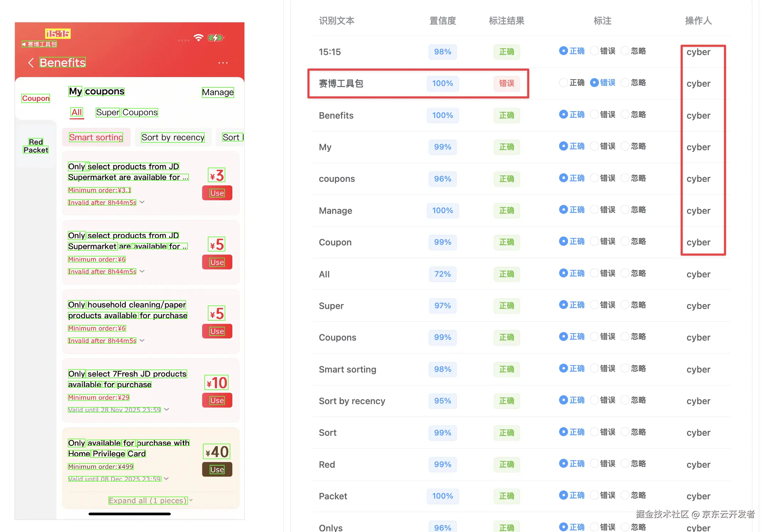Tap the return to 赛博工具包 indicator

point(39,44)
